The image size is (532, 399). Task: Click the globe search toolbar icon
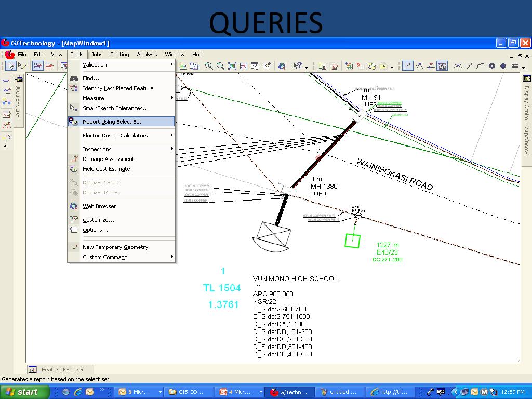click(282, 66)
